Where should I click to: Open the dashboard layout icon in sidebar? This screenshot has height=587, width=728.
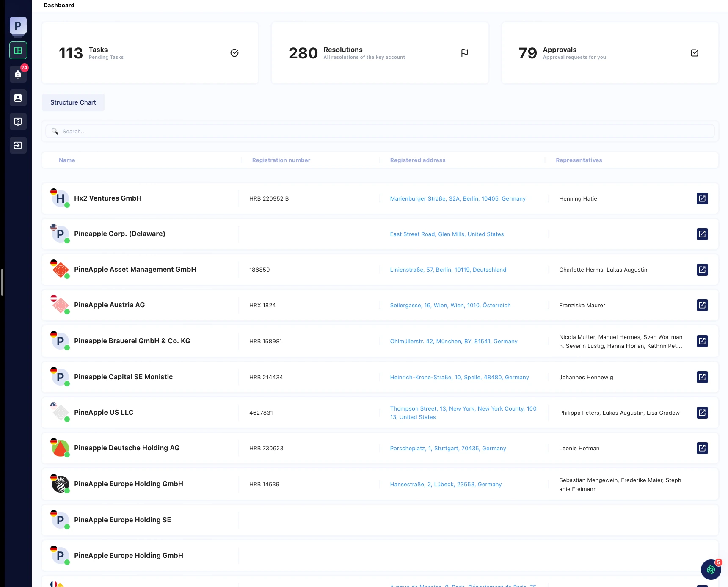(x=18, y=50)
